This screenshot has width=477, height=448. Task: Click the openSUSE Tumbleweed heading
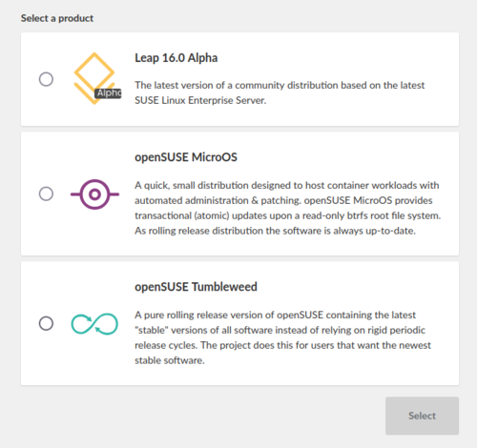coord(196,287)
